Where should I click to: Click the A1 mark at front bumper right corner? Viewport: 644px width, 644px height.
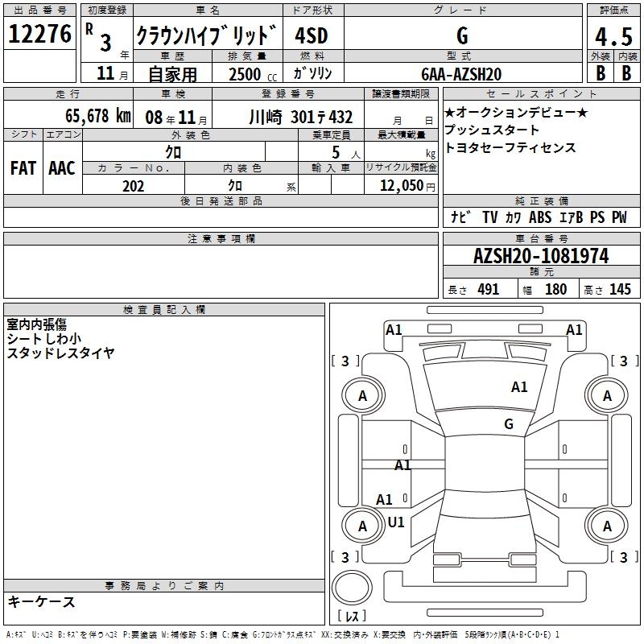pyautogui.click(x=574, y=330)
